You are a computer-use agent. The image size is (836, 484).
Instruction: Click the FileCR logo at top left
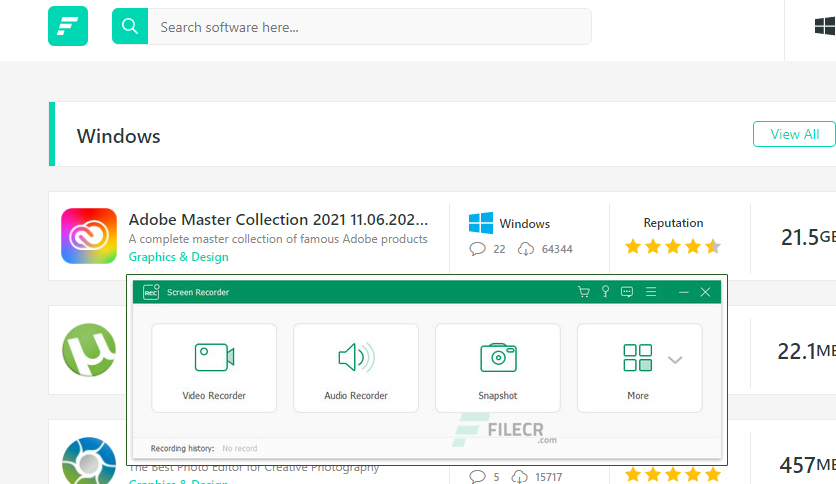click(68, 26)
